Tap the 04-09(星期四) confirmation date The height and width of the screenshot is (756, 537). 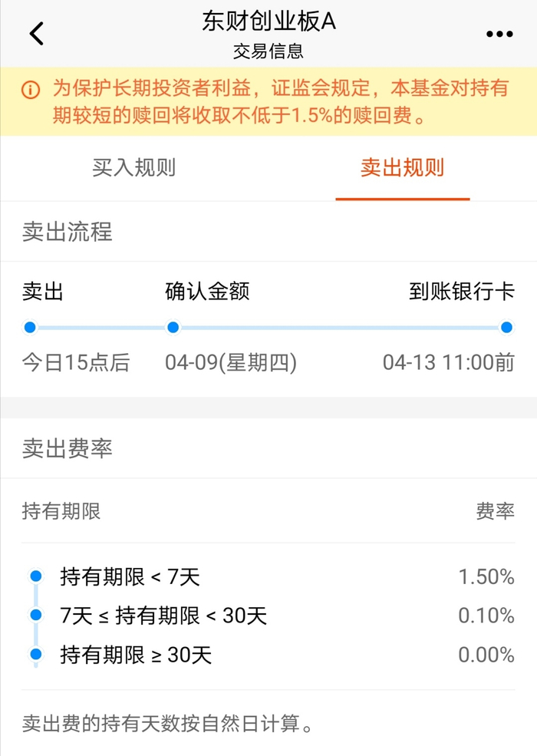pyautogui.click(x=231, y=363)
